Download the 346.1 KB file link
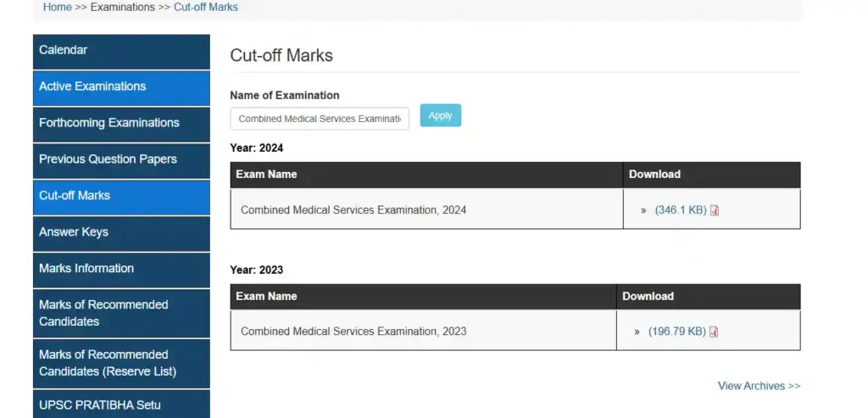The width and height of the screenshot is (868, 418). pos(680,210)
